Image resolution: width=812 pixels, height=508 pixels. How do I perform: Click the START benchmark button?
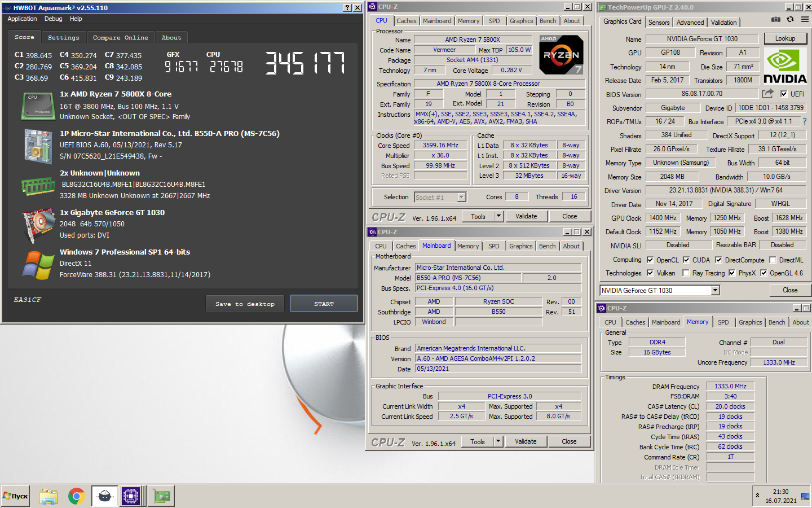point(324,304)
